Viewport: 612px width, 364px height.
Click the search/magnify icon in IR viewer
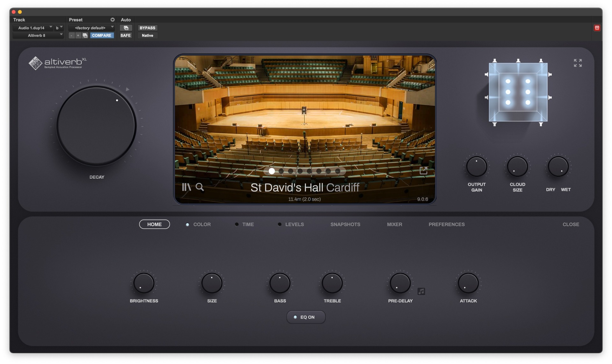tap(200, 187)
